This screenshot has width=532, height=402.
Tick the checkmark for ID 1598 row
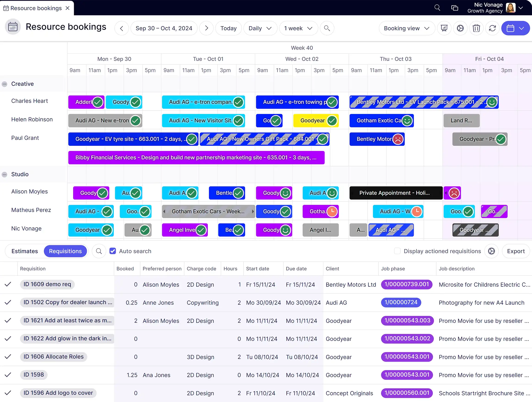(8, 375)
